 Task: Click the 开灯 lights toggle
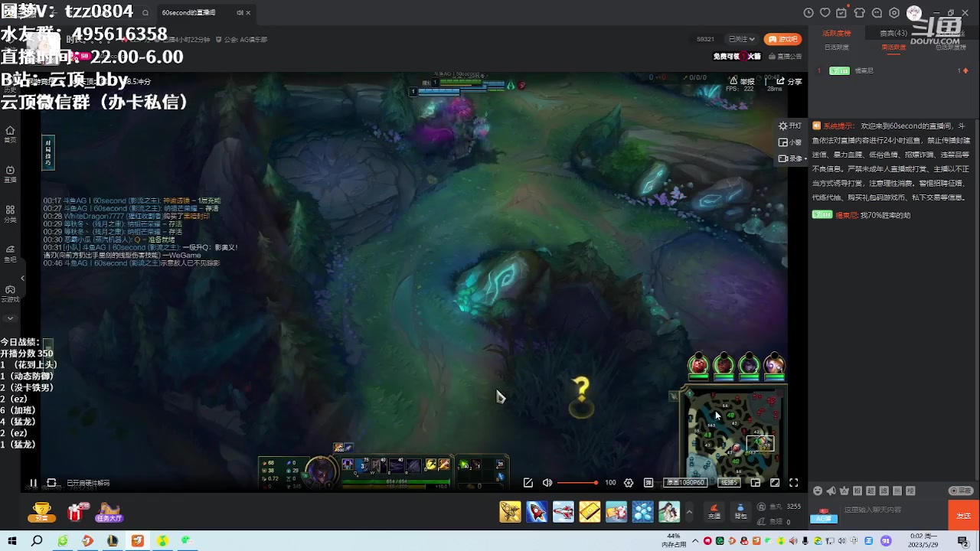point(790,126)
